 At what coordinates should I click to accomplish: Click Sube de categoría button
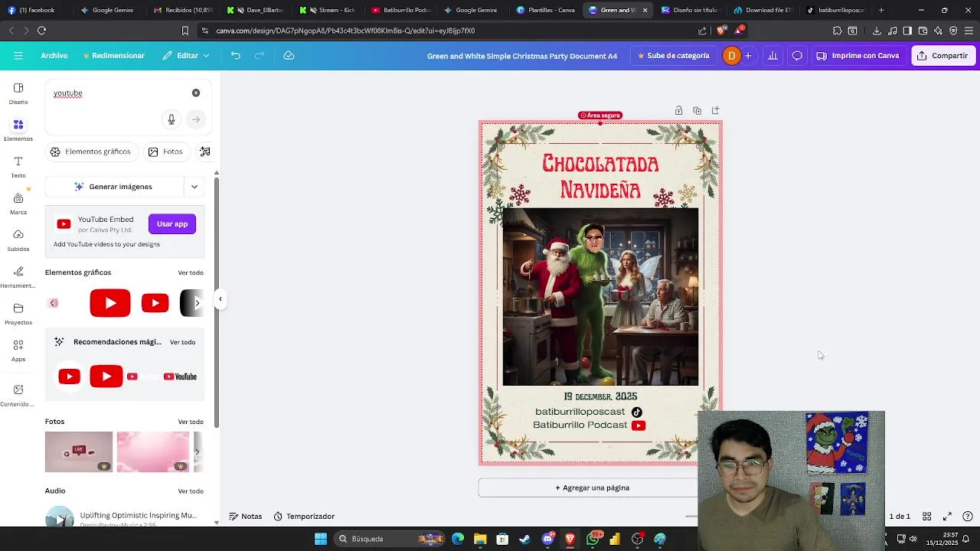point(674,56)
